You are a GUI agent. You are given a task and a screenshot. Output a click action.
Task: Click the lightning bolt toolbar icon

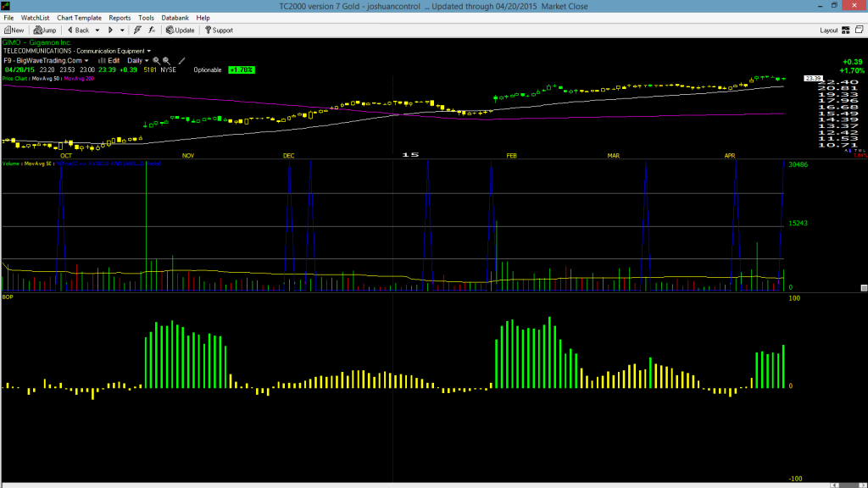tap(137, 30)
